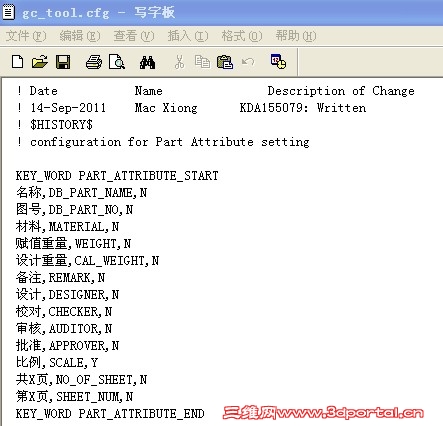443x426 pixels.
Task: Click the line '设计,DESIGNER,N'
Action: tap(67, 295)
